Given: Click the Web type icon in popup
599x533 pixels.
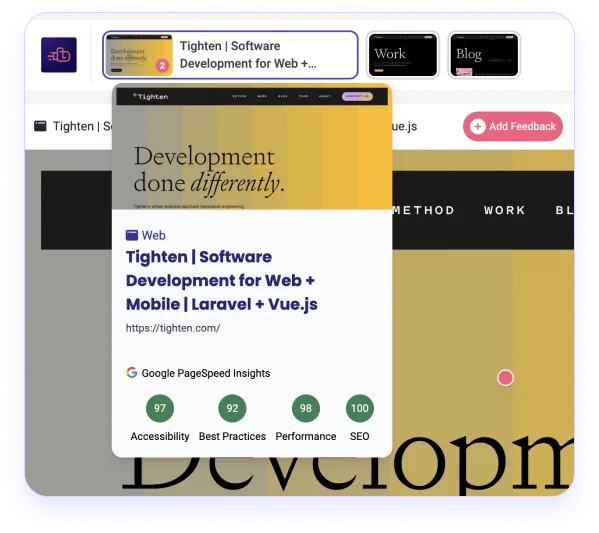Looking at the screenshot, I should [132, 235].
